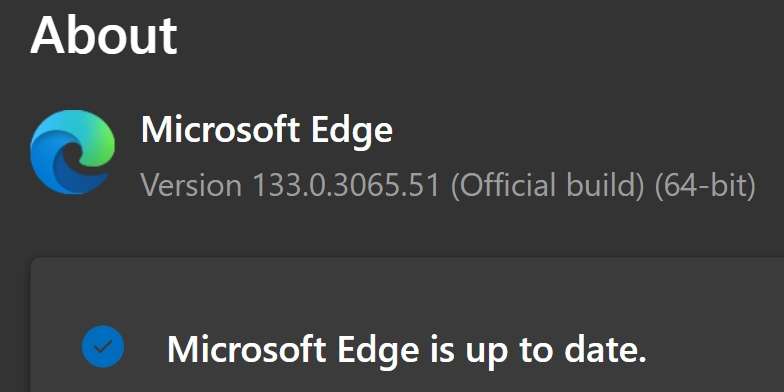Click the Microsoft Edge logo icon

(72, 152)
